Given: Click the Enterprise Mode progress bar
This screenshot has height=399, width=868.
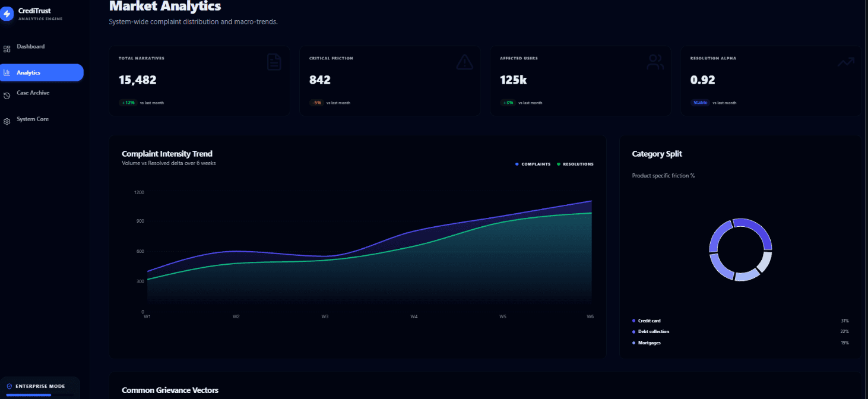Looking at the screenshot, I should pyautogui.click(x=40, y=395).
